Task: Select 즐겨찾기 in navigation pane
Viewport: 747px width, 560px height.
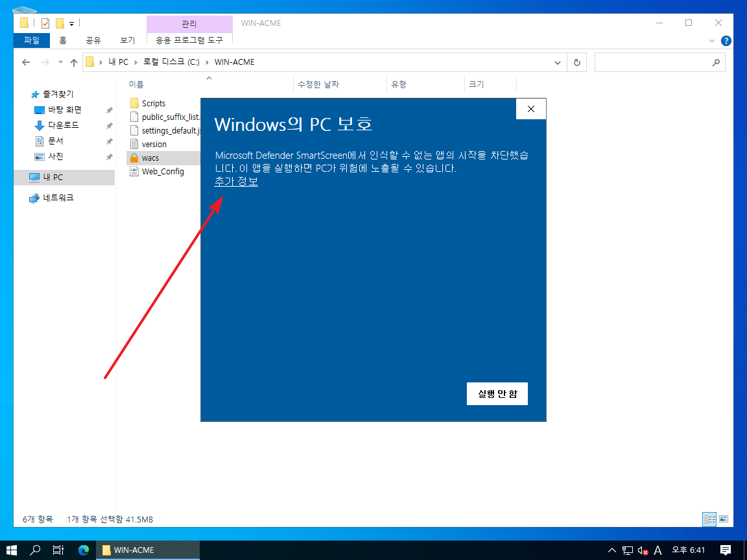Action: (x=58, y=94)
